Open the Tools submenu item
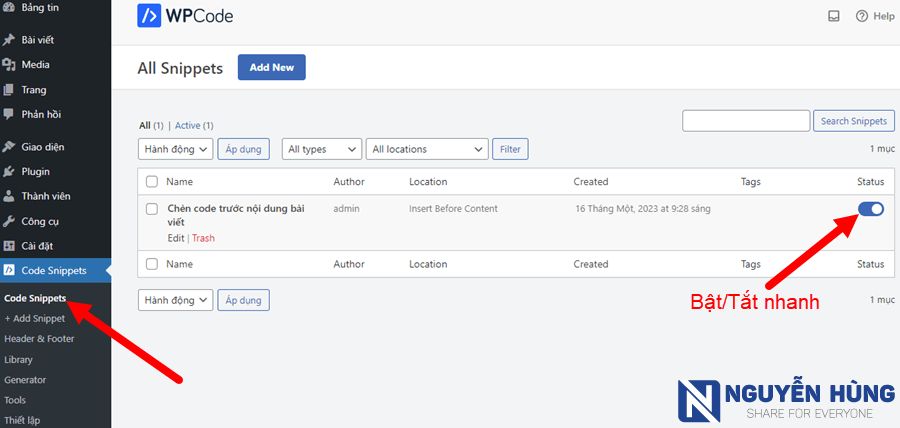 (x=15, y=400)
